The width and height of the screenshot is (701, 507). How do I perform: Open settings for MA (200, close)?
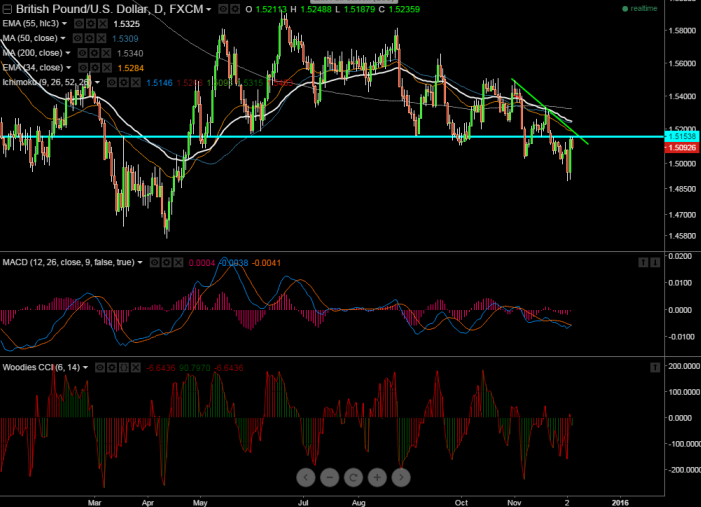click(94, 53)
